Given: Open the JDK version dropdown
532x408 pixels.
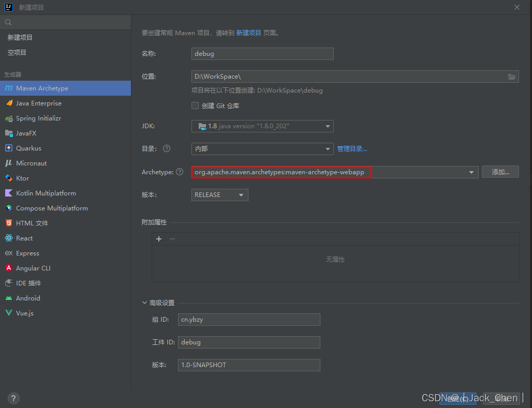Looking at the screenshot, I should click(x=262, y=126).
